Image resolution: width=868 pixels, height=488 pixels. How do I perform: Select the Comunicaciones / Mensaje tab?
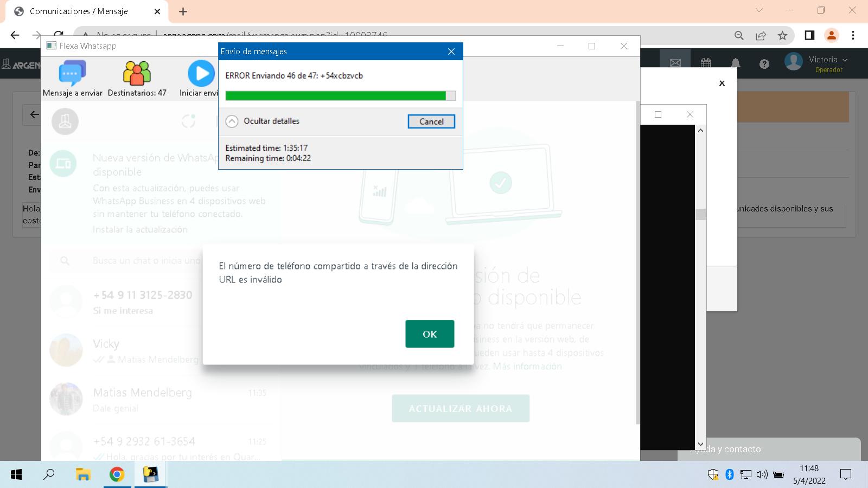87,11
